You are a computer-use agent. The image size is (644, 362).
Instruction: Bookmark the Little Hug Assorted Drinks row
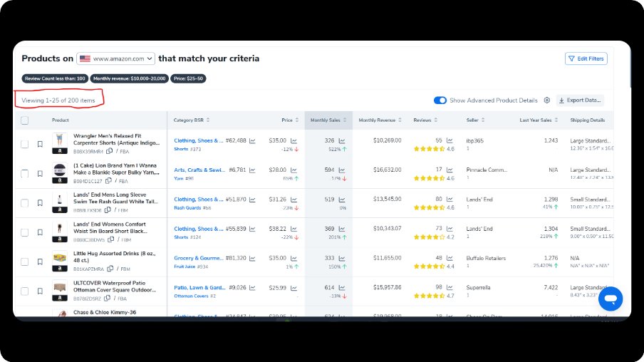click(40, 262)
